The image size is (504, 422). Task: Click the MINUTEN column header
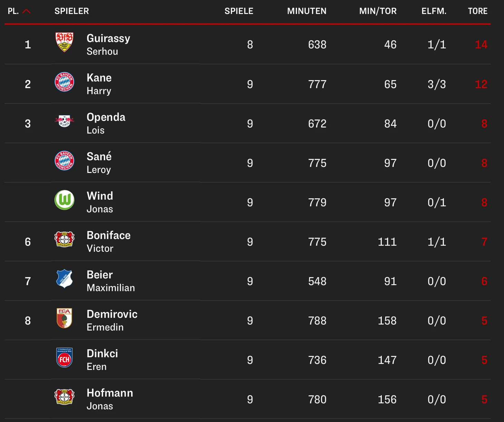pos(307,11)
